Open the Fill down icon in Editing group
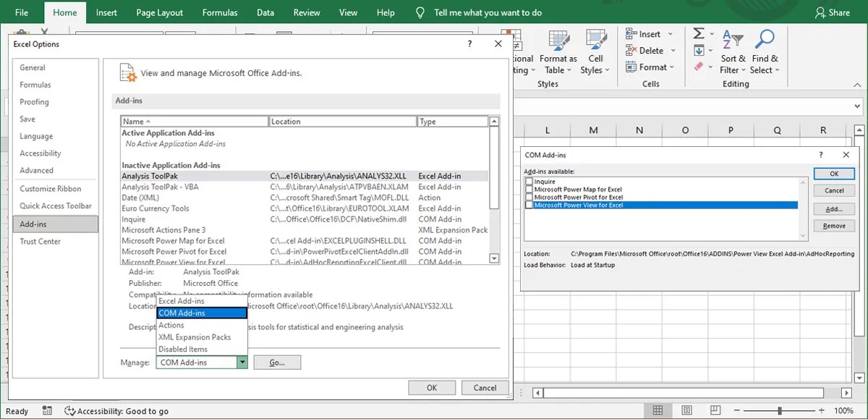 click(x=701, y=49)
